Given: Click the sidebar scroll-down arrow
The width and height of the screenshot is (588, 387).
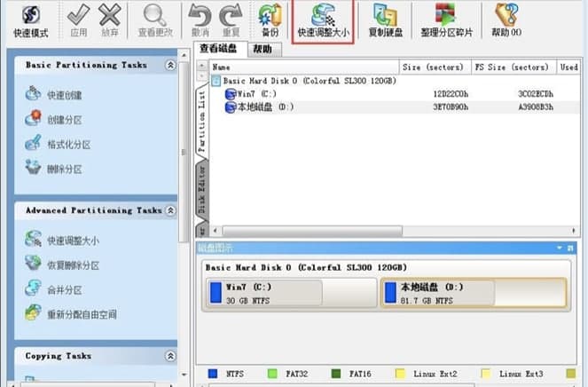Looking at the screenshot, I should click(x=184, y=375).
